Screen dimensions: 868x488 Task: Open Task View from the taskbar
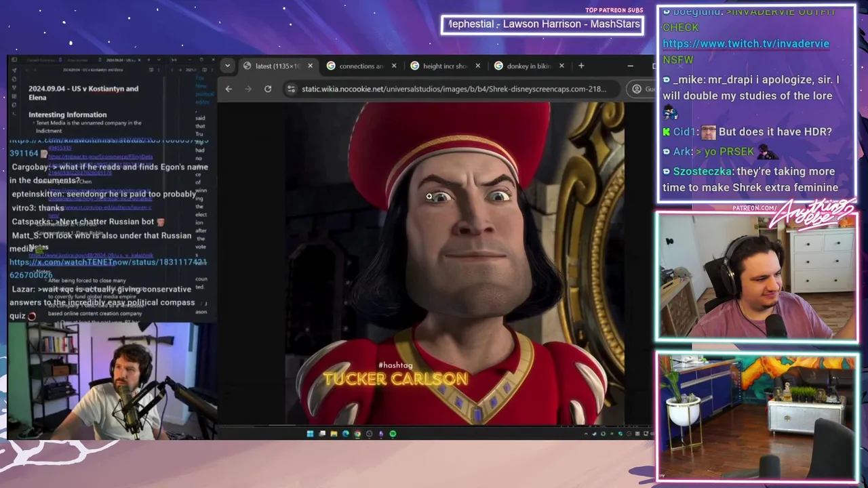[x=322, y=434]
